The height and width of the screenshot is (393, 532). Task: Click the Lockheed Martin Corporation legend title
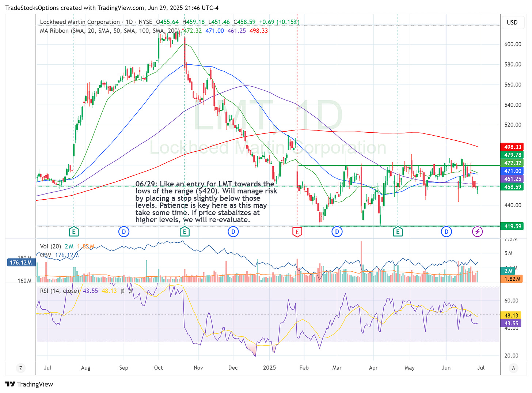80,22
